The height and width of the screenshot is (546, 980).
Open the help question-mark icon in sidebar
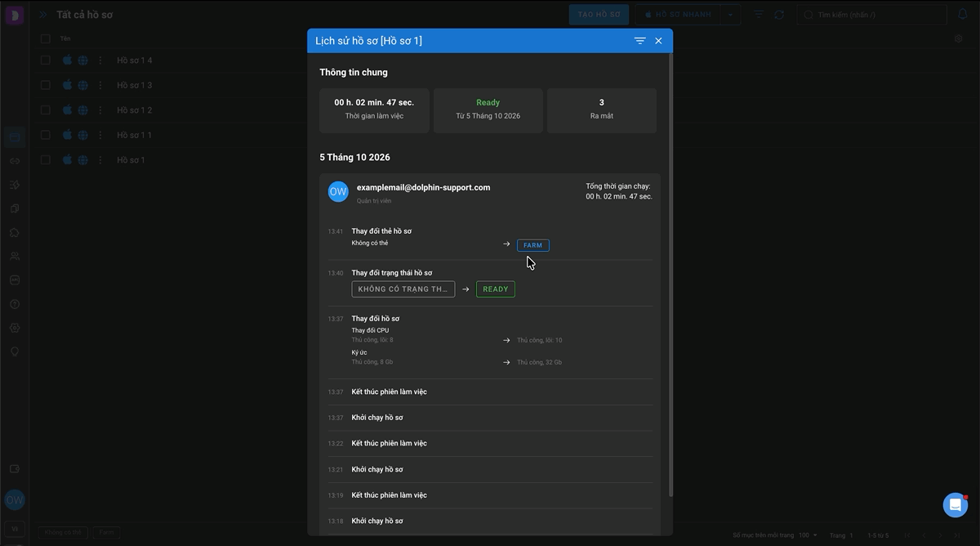[15, 304]
